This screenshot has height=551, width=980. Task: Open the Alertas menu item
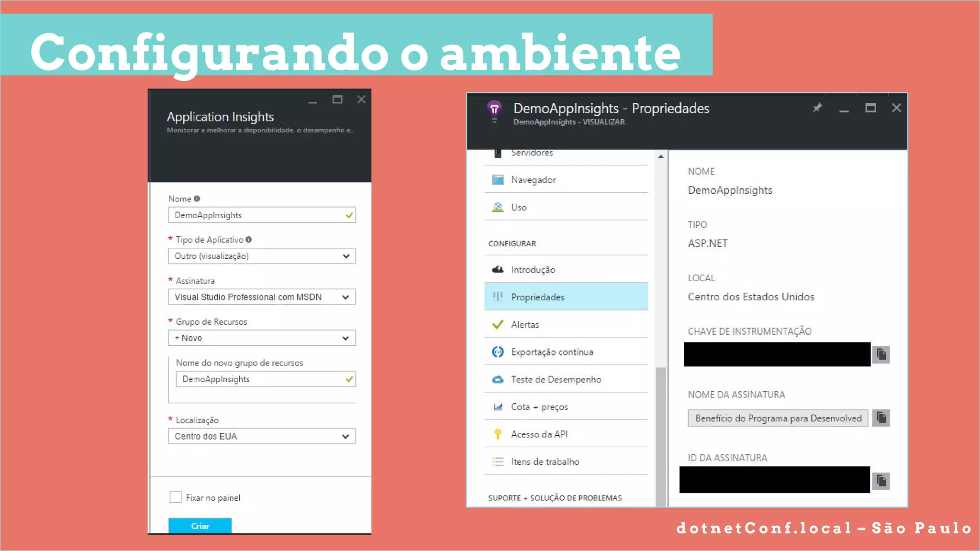566,324
